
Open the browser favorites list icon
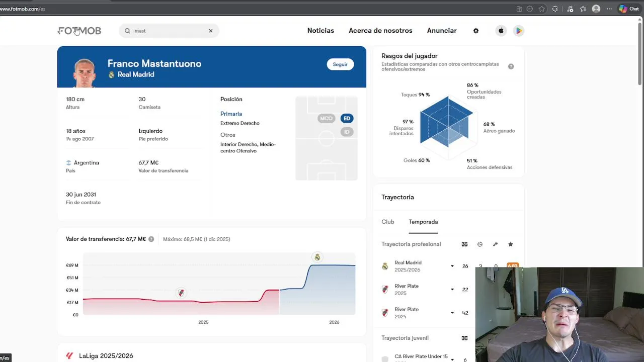coord(583,9)
